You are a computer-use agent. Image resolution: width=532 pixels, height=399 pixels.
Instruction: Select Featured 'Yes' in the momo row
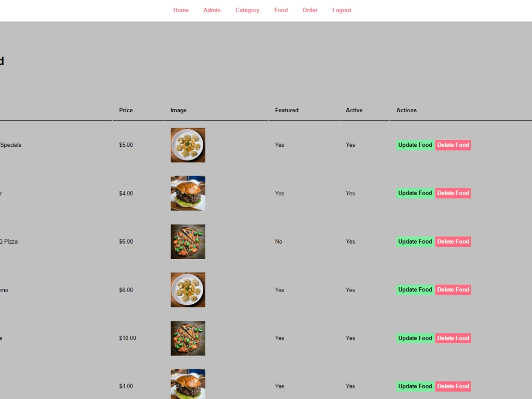pos(280,290)
